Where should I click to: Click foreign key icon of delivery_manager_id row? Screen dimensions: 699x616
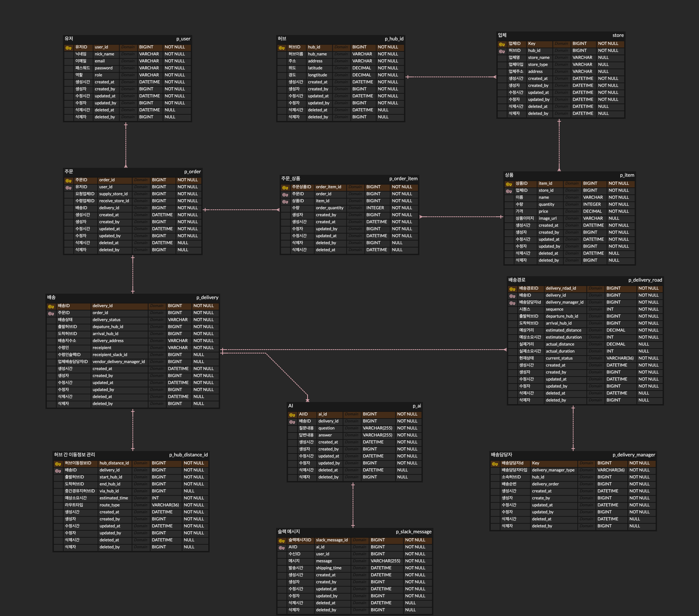click(x=512, y=303)
